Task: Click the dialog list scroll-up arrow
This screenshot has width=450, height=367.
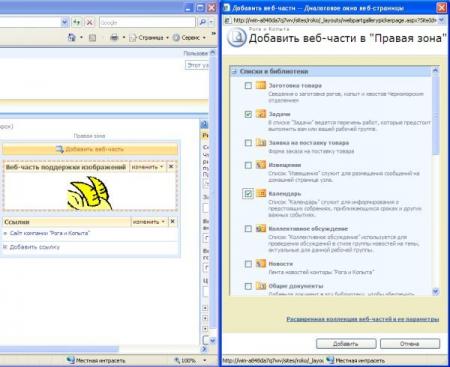Action: 435,70
